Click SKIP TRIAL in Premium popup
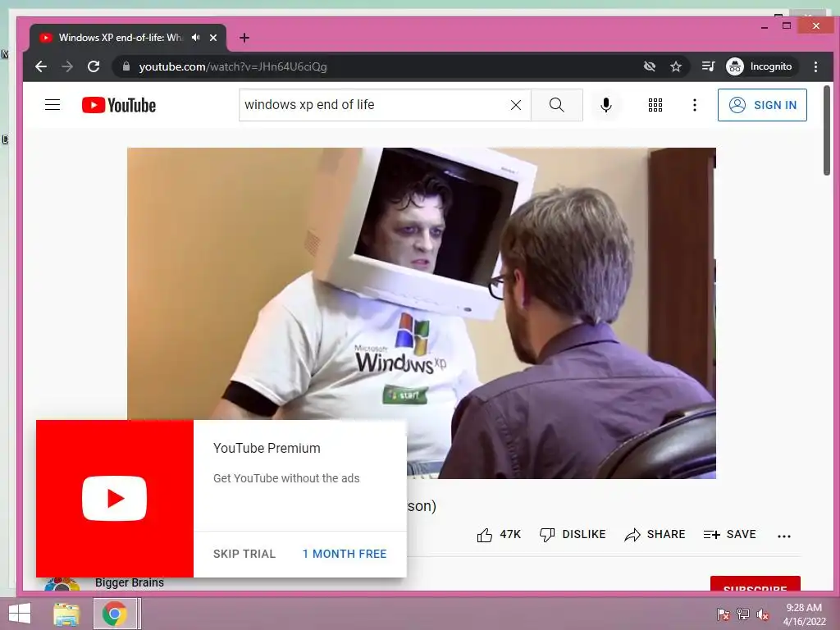Viewport: 840px width, 630px height. tap(244, 554)
